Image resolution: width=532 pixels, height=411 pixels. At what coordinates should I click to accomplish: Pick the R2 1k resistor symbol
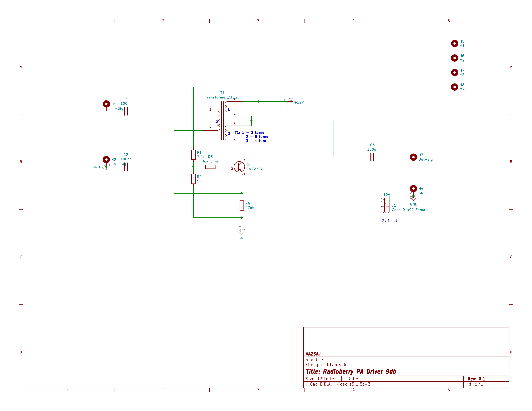pyautogui.click(x=193, y=179)
